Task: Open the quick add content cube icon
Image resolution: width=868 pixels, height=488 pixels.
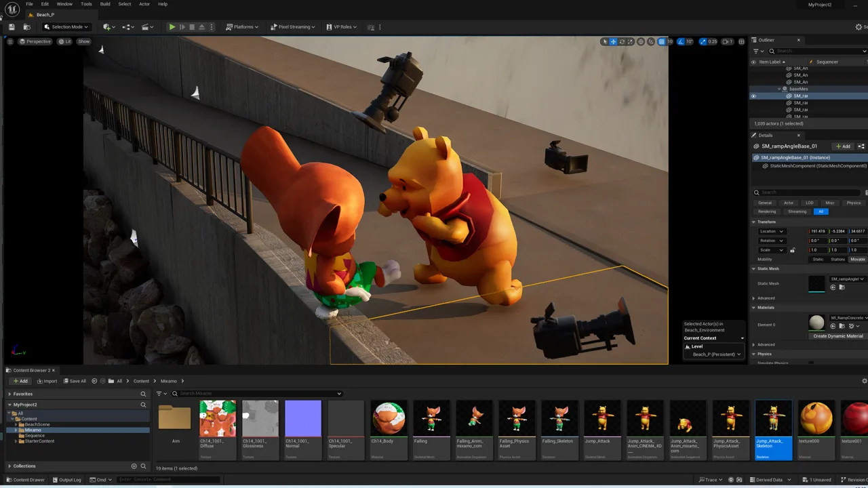Action: [x=108, y=27]
